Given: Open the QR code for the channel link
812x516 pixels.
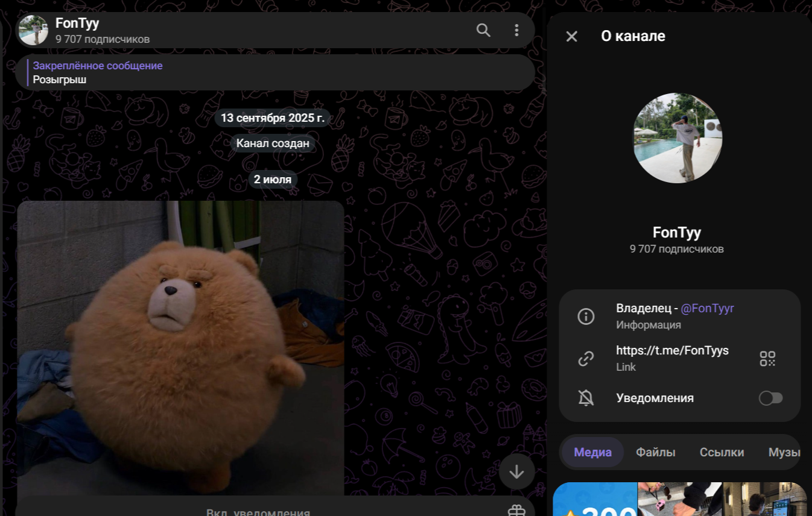Looking at the screenshot, I should pos(767,359).
